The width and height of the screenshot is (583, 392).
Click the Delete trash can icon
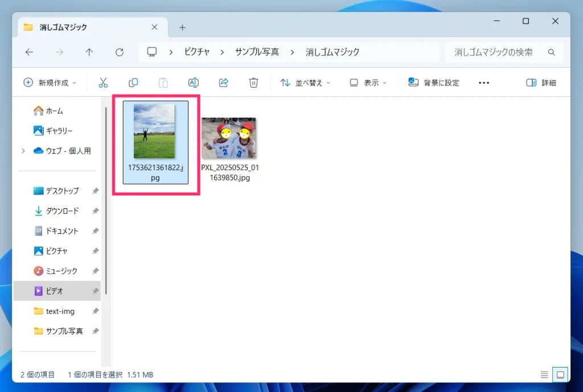pyautogui.click(x=253, y=82)
